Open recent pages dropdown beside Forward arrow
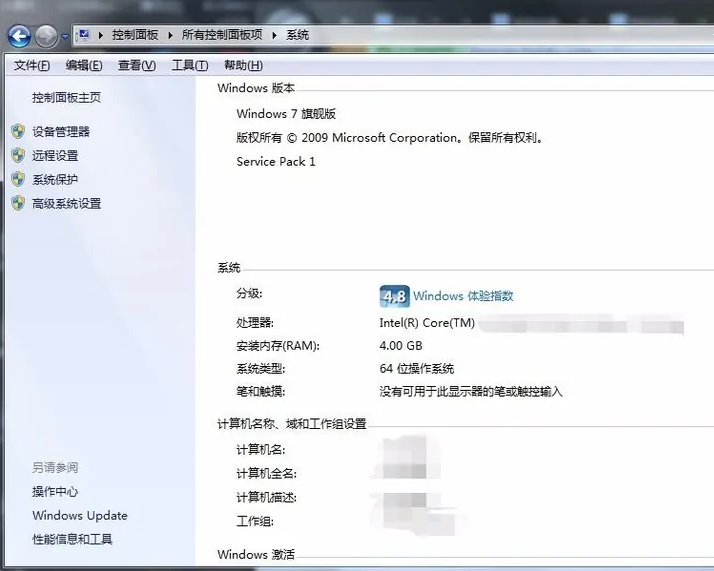 [65, 36]
